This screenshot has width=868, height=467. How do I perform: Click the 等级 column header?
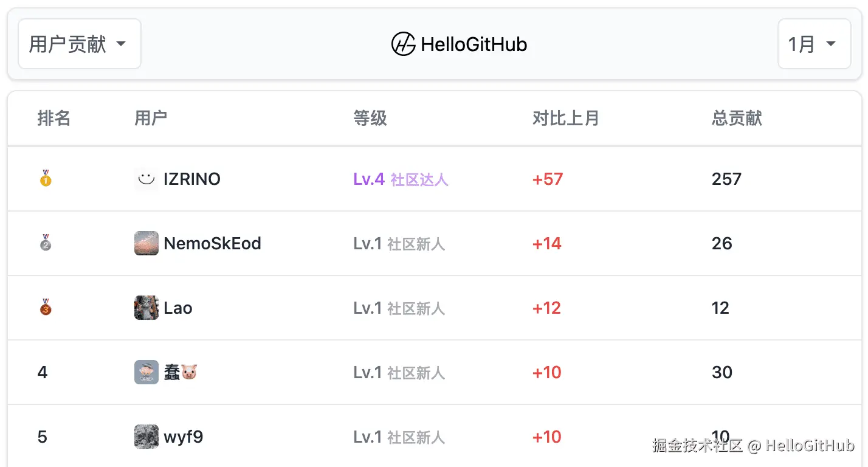tap(370, 118)
